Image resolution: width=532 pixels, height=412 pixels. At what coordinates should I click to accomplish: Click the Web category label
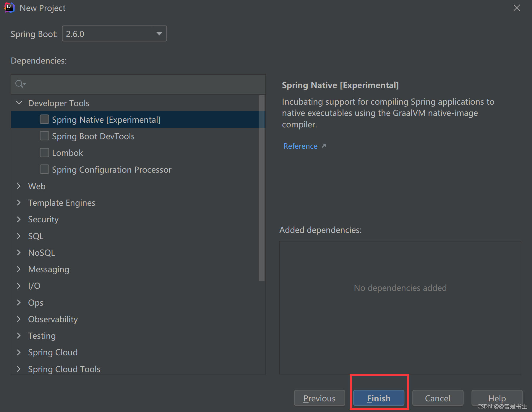click(x=37, y=186)
